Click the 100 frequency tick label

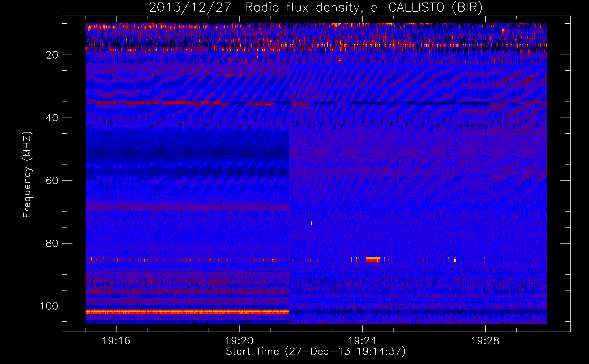tap(50, 306)
